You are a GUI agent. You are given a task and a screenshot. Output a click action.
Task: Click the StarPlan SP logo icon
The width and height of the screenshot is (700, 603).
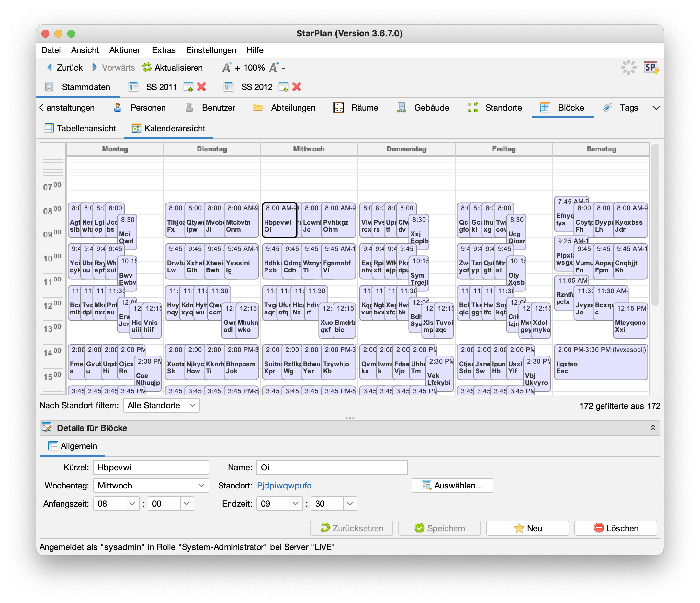click(x=650, y=68)
